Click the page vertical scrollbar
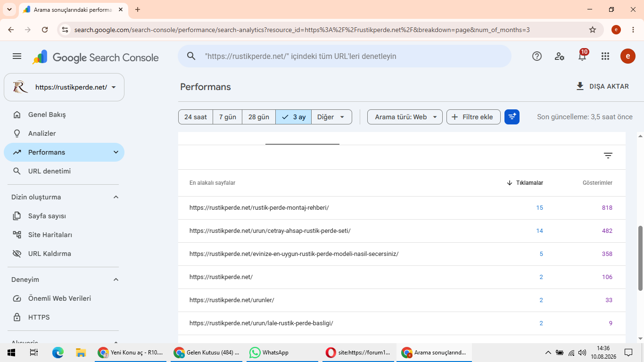The image size is (644, 362). tap(640, 258)
